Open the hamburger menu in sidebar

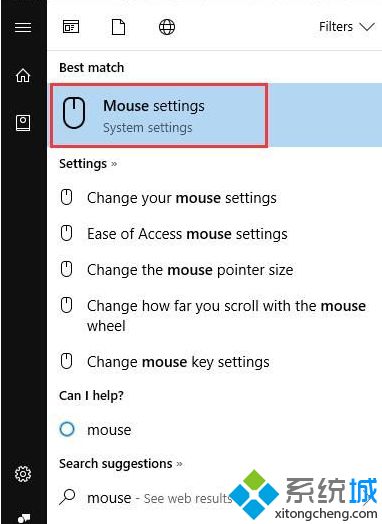pyautogui.click(x=23, y=27)
